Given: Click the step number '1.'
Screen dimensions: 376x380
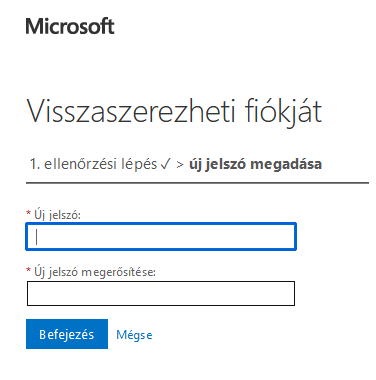Looking at the screenshot, I should click(35, 164).
